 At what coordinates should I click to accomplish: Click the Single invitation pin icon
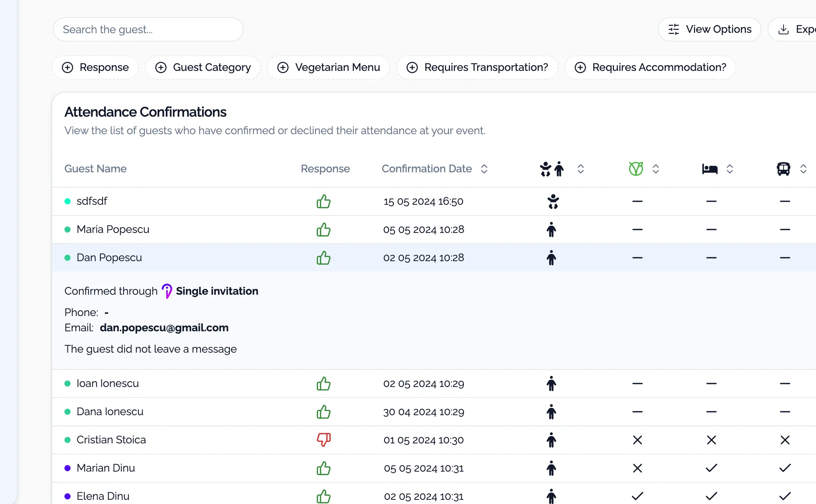click(167, 291)
